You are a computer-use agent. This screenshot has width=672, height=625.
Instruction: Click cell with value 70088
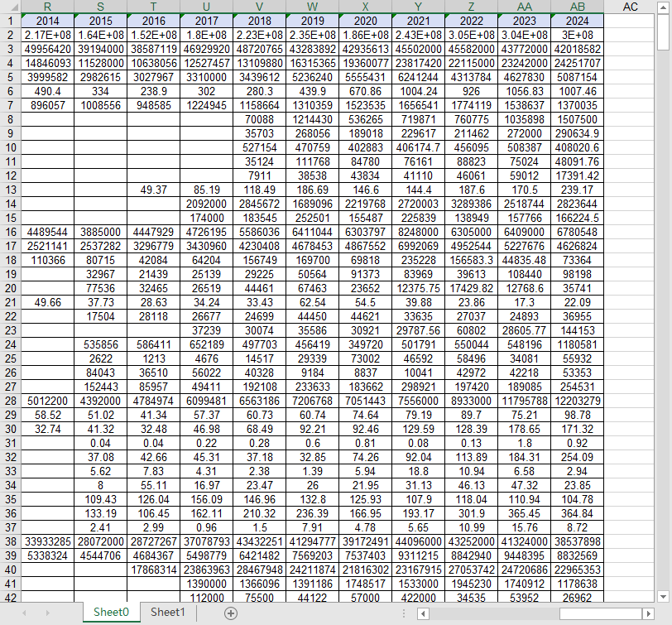pos(259,119)
